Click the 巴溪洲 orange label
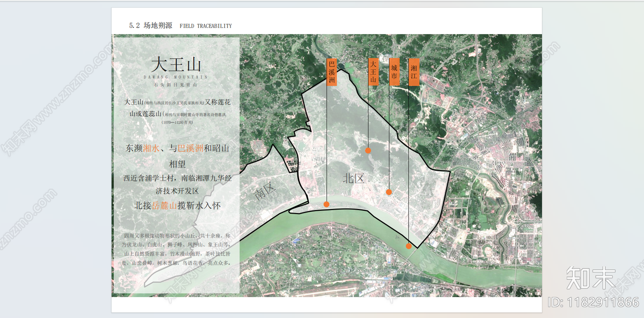 pyautogui.click(x=332, y=72)
